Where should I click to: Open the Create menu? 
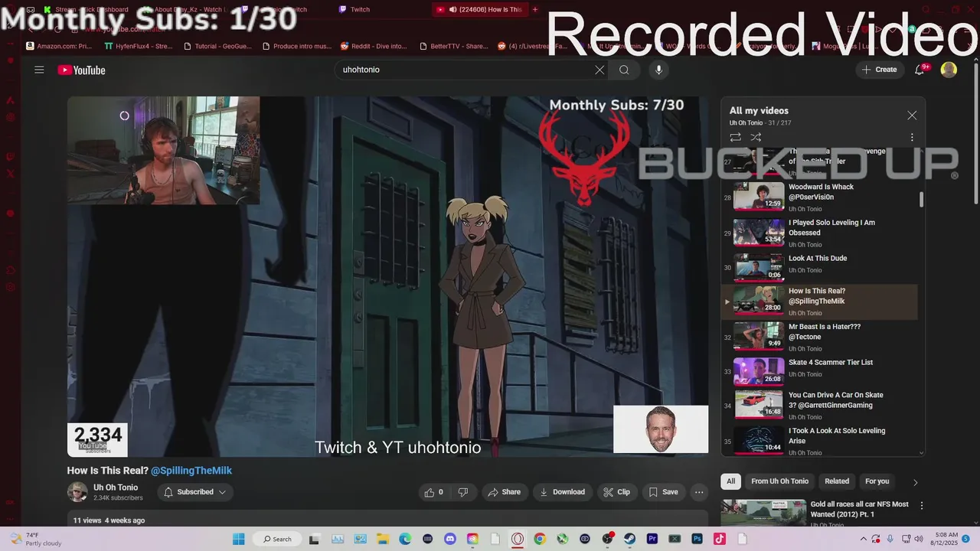click(x=879, y=70)
